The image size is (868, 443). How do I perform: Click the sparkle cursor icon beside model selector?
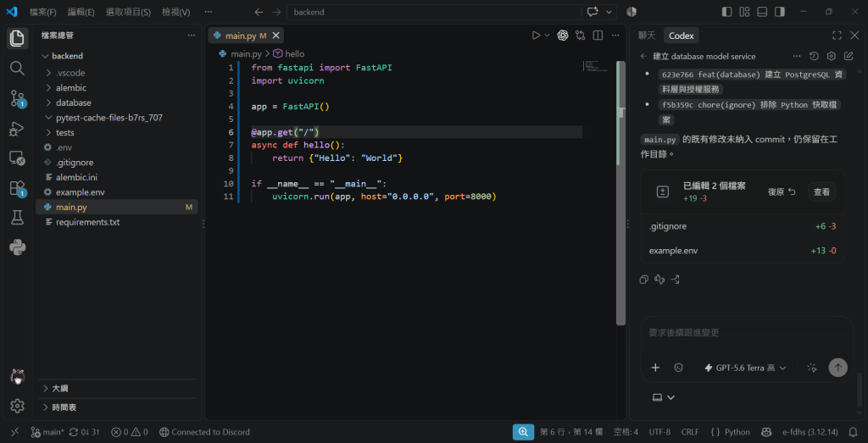[812, 368]
